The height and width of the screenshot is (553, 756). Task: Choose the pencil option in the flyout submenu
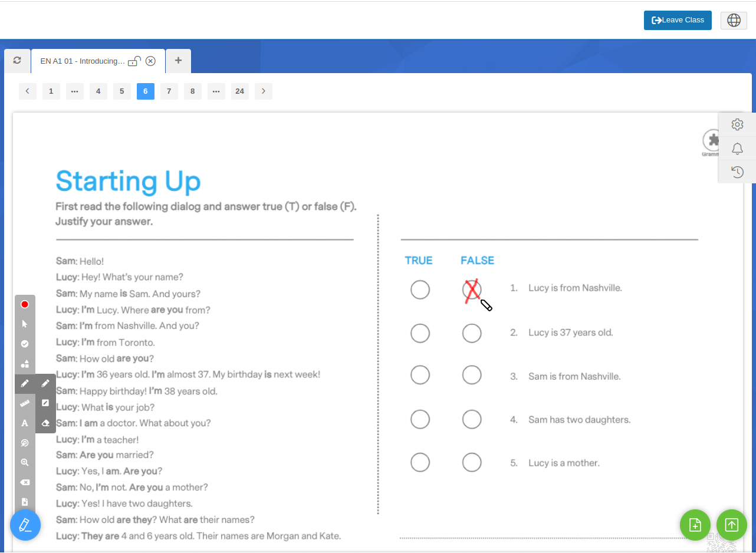[x=45, y=383]
